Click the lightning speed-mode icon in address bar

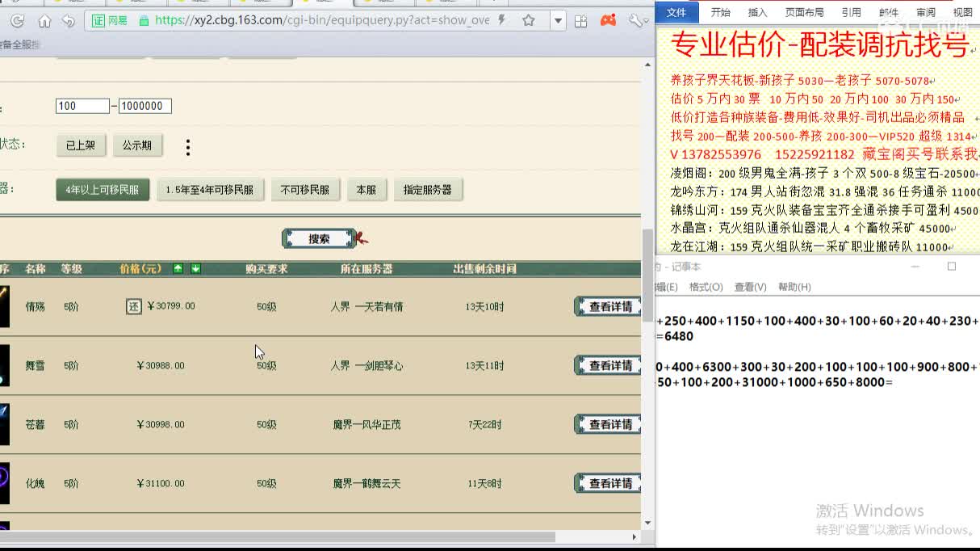pos(503,20)
